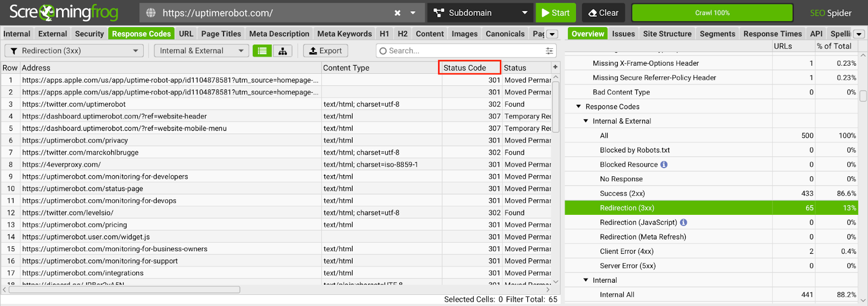Select Success (2xx) in overview
The image size is (868, 306).
[711, 193]
